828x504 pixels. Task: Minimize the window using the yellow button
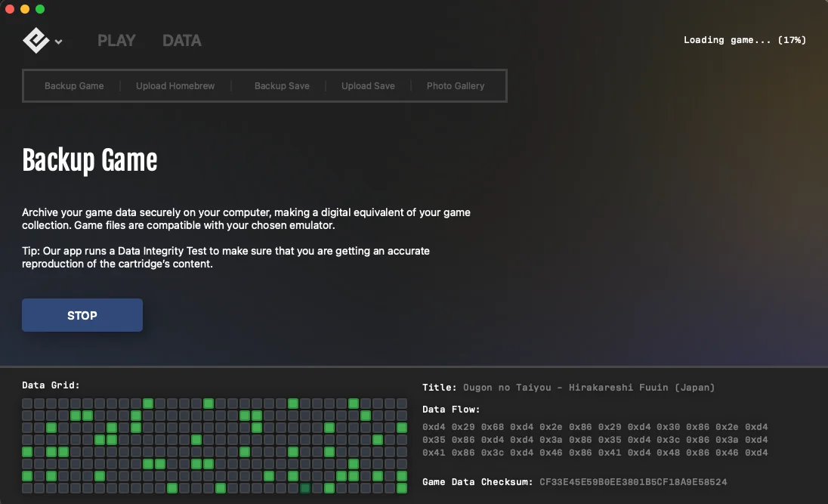(25, 9)
